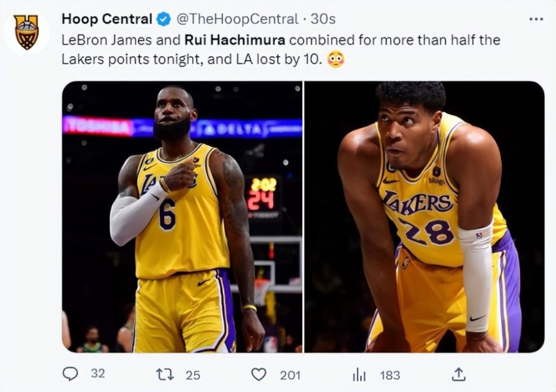This screenshot has width=556, height=392.
Task: Open the left photo with jersey number 6
Action: tap(182, 216)
